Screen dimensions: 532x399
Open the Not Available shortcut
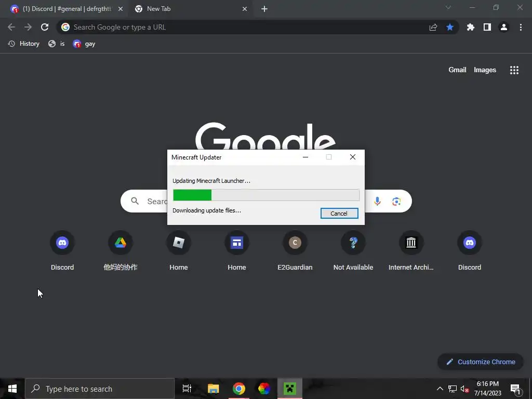tap(353, 250)
